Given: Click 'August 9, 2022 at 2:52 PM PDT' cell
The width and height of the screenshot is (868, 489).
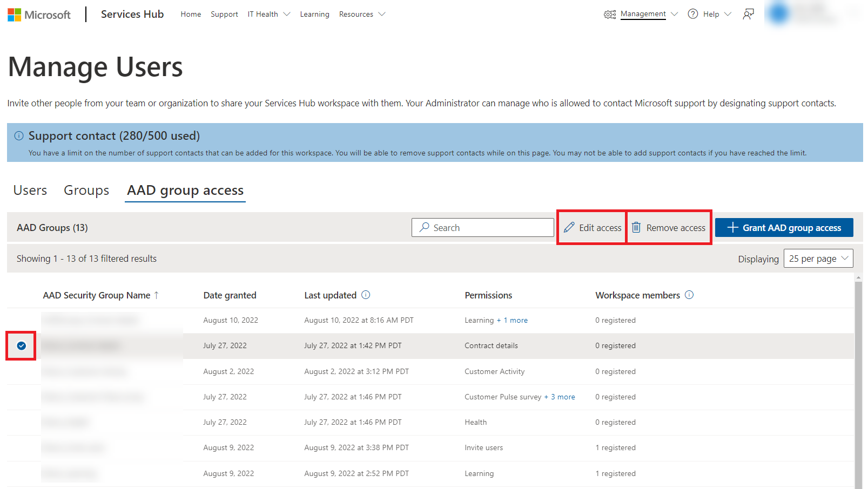Looking at the screenshot, I should point(356,473).
